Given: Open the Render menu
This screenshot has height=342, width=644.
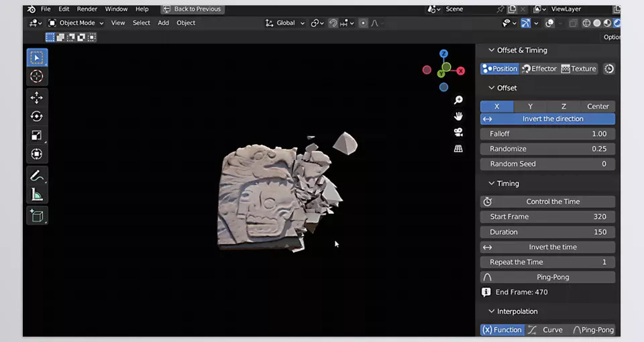Looking at the screenshot, I should 87,9.
